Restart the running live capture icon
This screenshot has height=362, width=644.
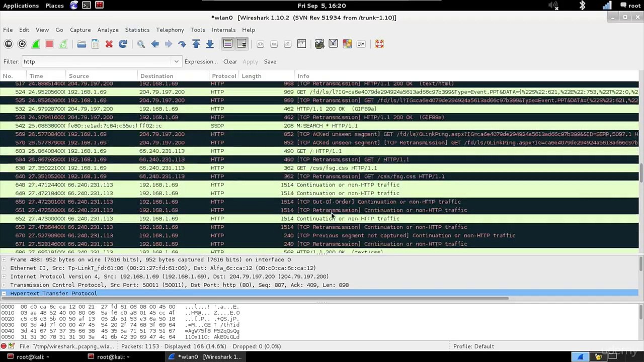[x=63, y=44]
